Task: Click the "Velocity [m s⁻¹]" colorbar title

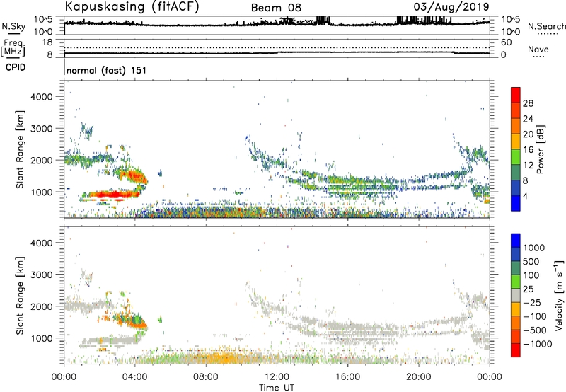Action: click(x=559, y=295)
